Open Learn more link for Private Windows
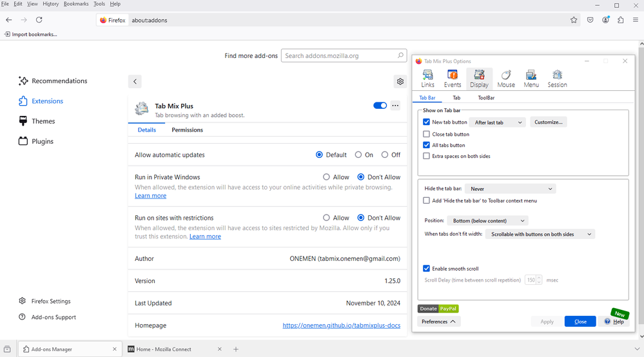 [150, 196]
